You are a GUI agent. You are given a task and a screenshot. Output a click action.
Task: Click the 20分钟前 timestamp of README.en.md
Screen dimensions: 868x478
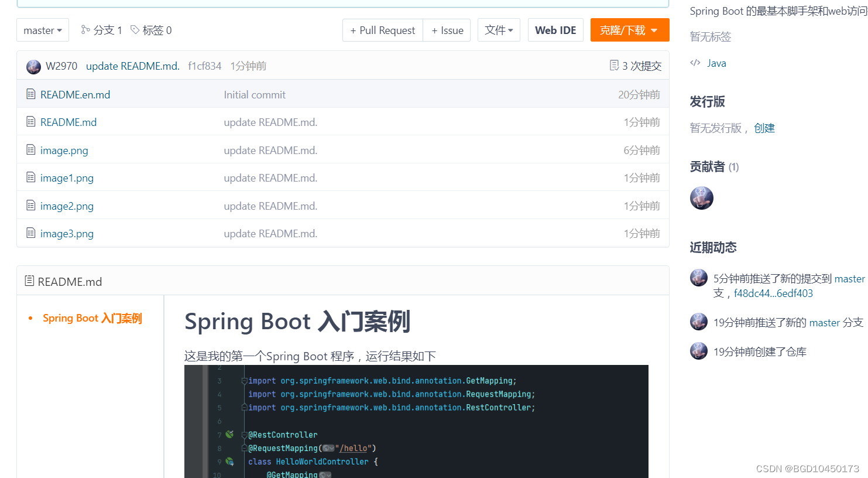pos(639,94)
